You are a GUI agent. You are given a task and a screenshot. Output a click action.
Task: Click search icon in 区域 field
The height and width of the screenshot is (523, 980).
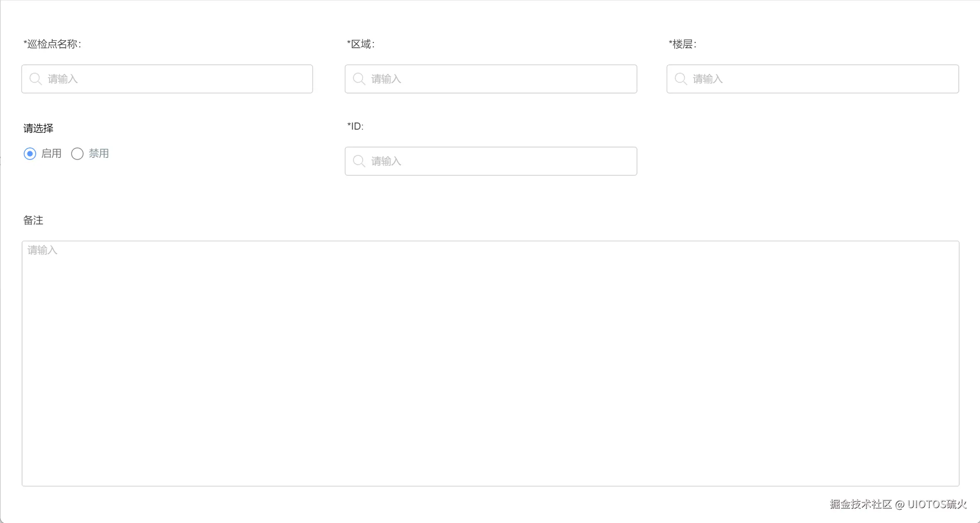[x=359, y=79]
